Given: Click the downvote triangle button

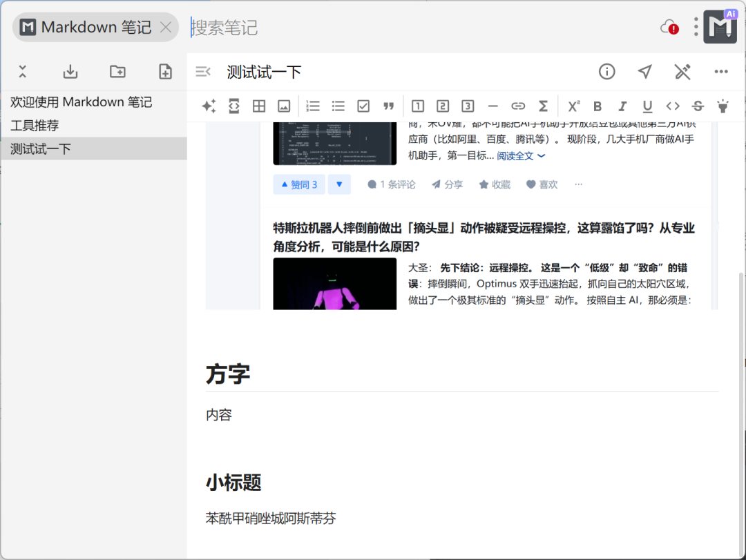Looking at the screenshot, I should pyautogui.click(x=339, y=184).
